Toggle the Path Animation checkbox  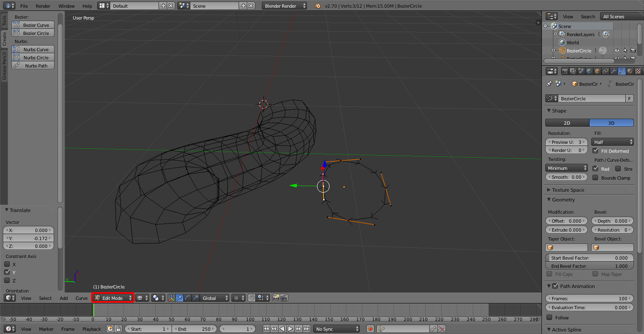click(x=555, y=286)
